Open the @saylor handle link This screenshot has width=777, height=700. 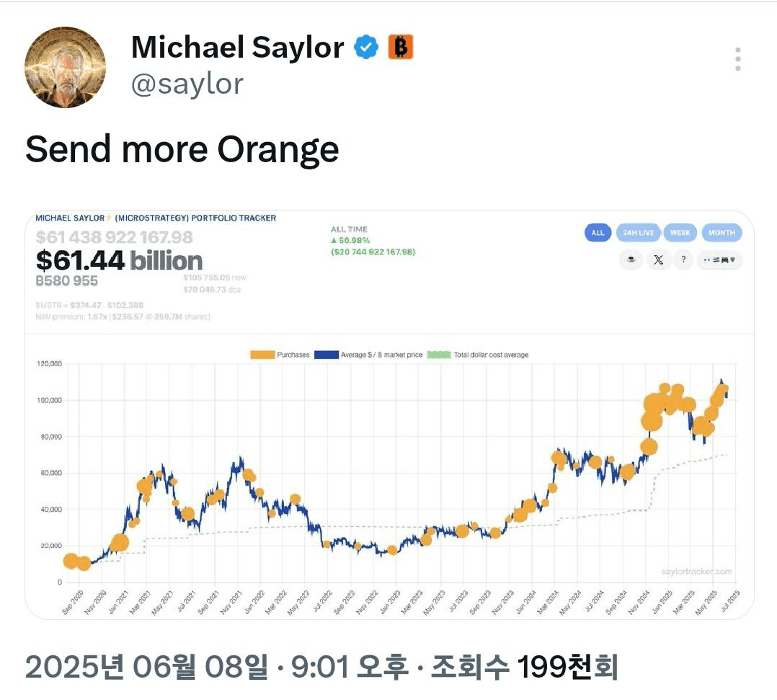tap(187, 84)
